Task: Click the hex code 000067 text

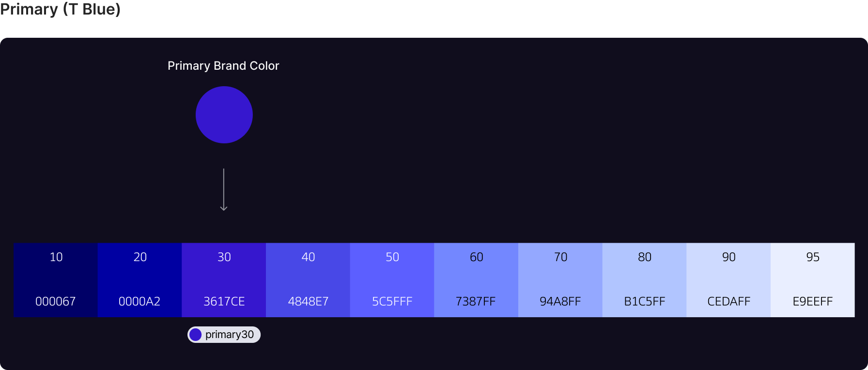Action: (56, 301)
